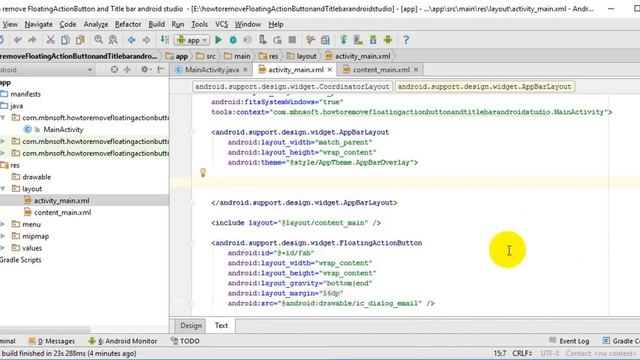Open the app run configuration dropdown
The width and height of the screenshot is (640, 360).
(x=192, y=40)
